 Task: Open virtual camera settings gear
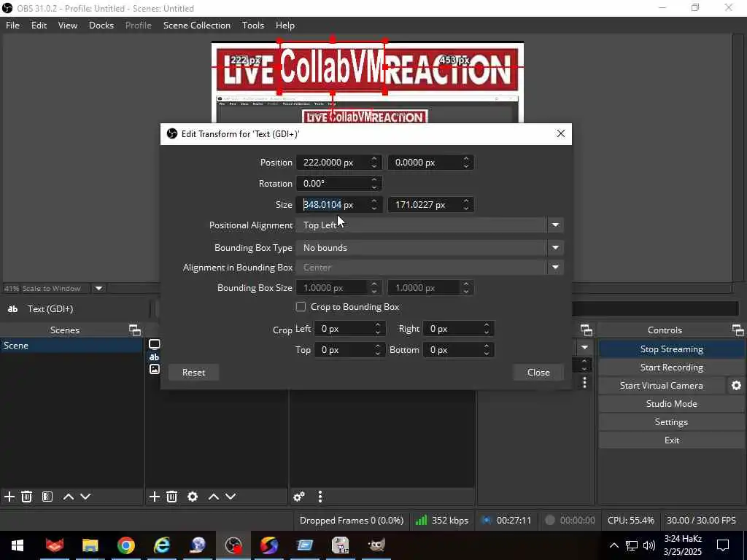[x=736, y=386]
